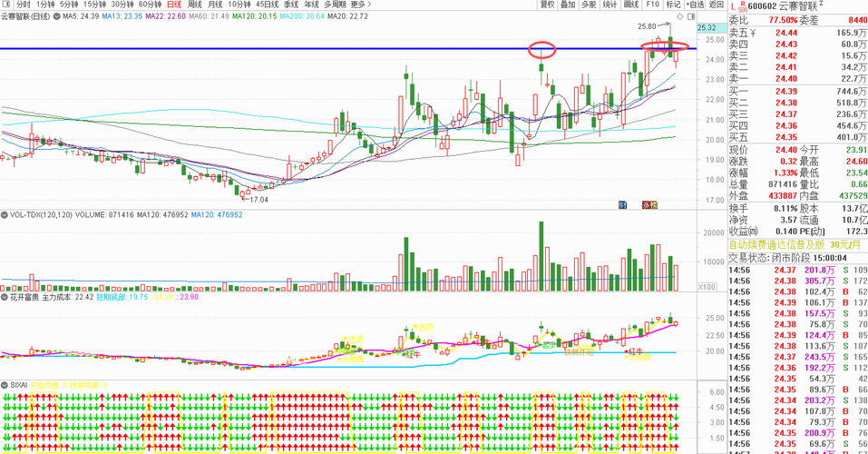Expand main chart indicator dropdown beside 云赛智联(日线)
The width and height of the screenshot is (868, 454).
56,16
